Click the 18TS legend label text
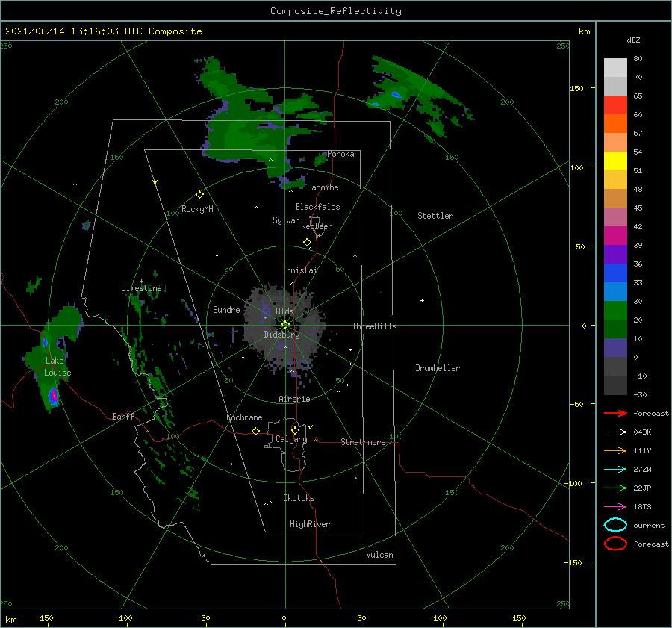The width and height of the screenshot is (672, 628). (642, 507)
